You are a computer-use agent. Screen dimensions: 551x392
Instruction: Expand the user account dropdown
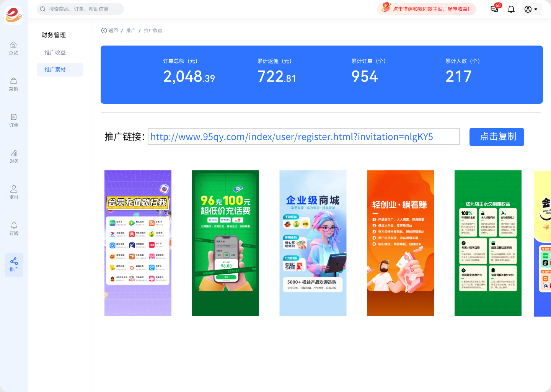click(x=531, y=9)
